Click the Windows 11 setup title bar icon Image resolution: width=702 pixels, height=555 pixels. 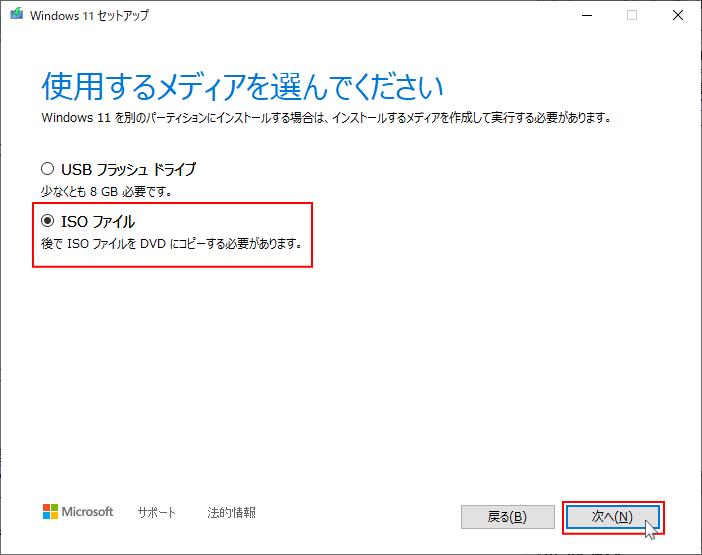pos(17,14)
